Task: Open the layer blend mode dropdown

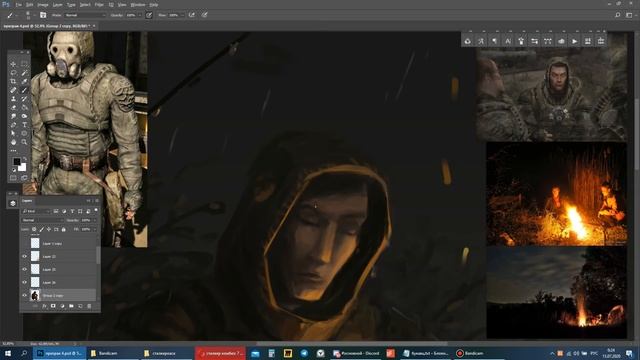Action: click(42, 220)
